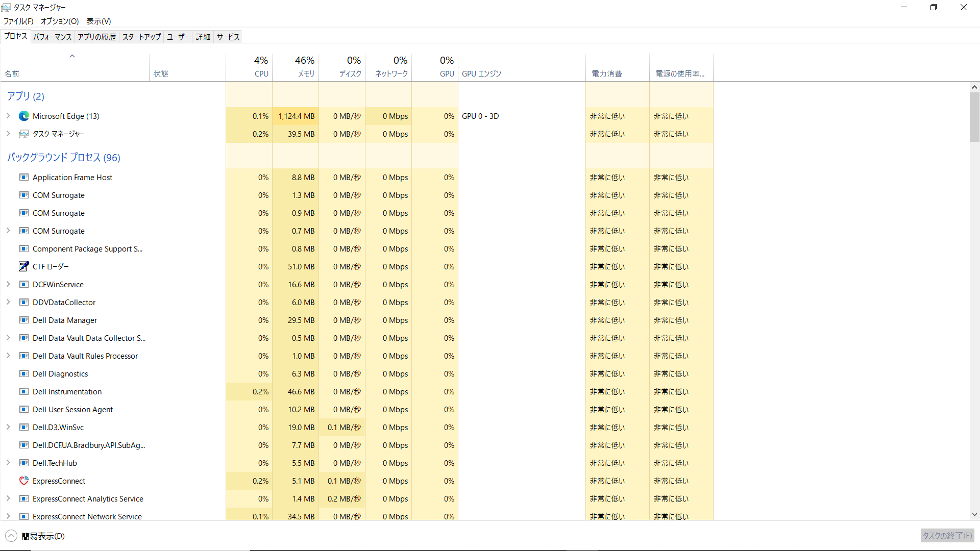The image size is (980, 551).
Task: Sort by the CPU column header
Action: [x=249, y=67]
